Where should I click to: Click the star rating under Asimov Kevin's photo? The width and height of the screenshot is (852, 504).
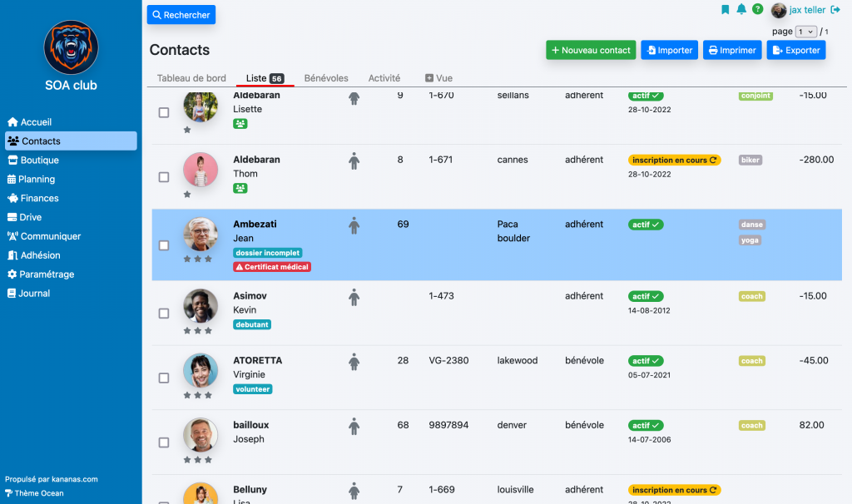[198, 331]
